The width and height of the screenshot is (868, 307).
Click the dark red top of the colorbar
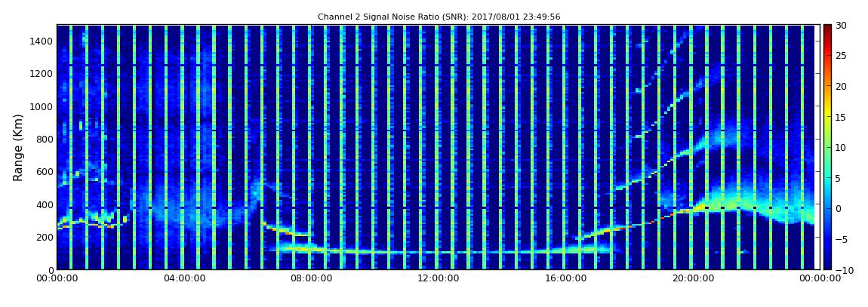[827, 29]
